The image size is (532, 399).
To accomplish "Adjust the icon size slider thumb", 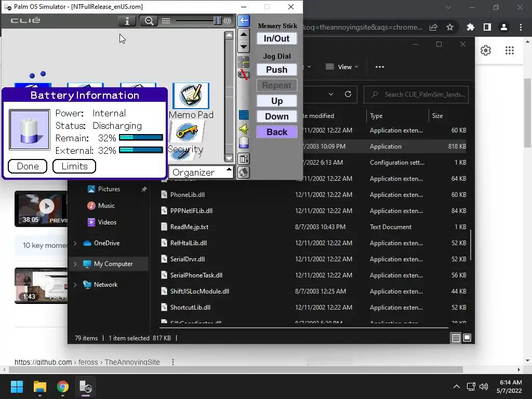I will pyautogui.click(x=217, y=21).
